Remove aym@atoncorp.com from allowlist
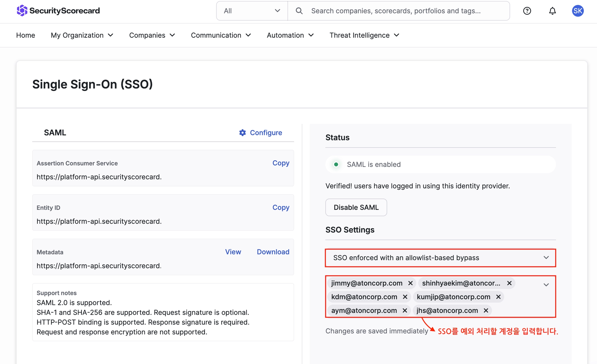 click(405, 310)
